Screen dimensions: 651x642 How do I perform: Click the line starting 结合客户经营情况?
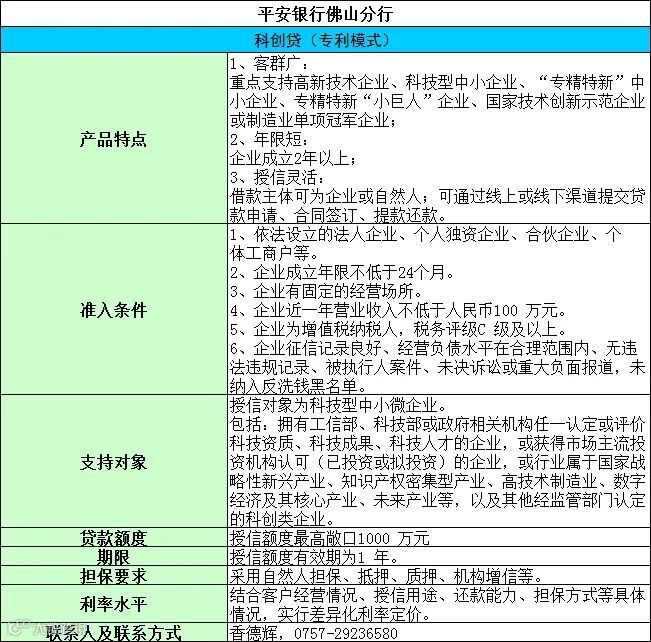(x=437, y=595)
